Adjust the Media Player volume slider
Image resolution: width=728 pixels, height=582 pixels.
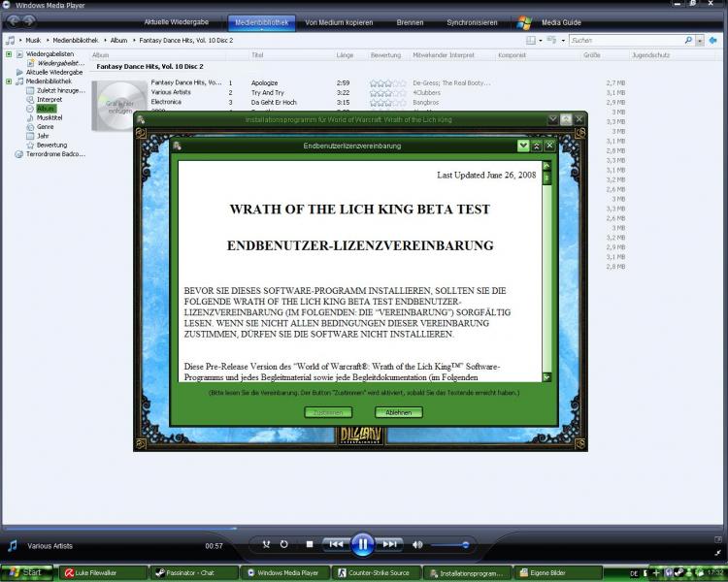tap(450, 545)
